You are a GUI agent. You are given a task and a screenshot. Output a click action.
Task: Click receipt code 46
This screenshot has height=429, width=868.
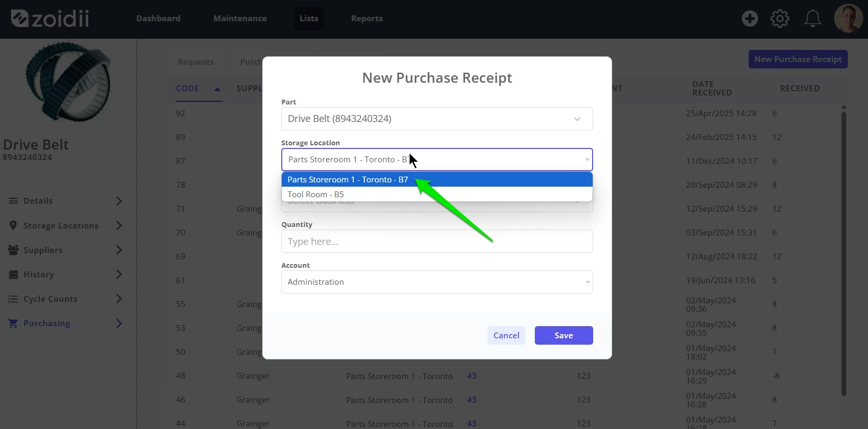(180, 400)
